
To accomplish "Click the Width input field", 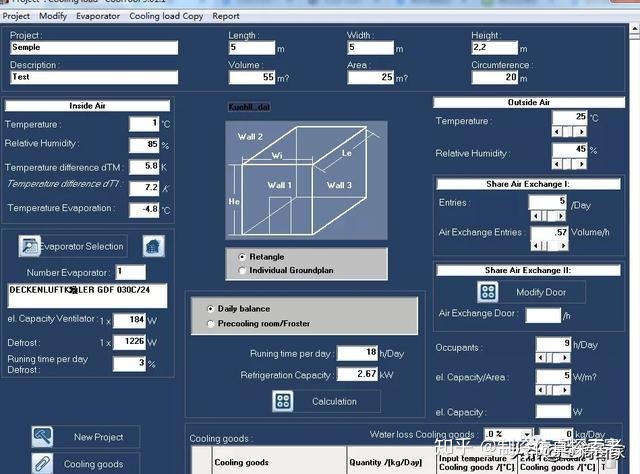I will point(371,47).
